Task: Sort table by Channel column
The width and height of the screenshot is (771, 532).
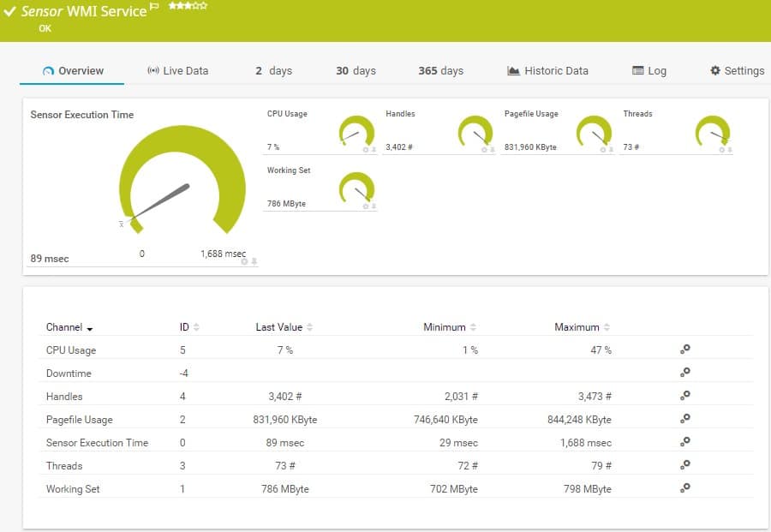Action: tap(69, 327)
